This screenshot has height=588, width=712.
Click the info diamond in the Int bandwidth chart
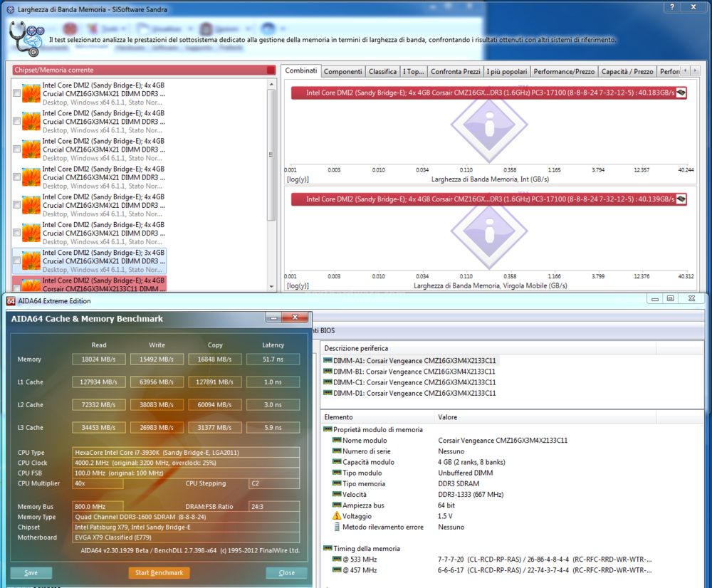(489, 125)
